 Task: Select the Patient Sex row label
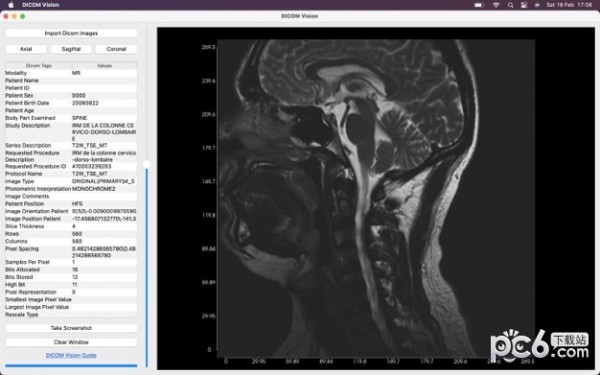pyautogui.click(x=20, y=96)
